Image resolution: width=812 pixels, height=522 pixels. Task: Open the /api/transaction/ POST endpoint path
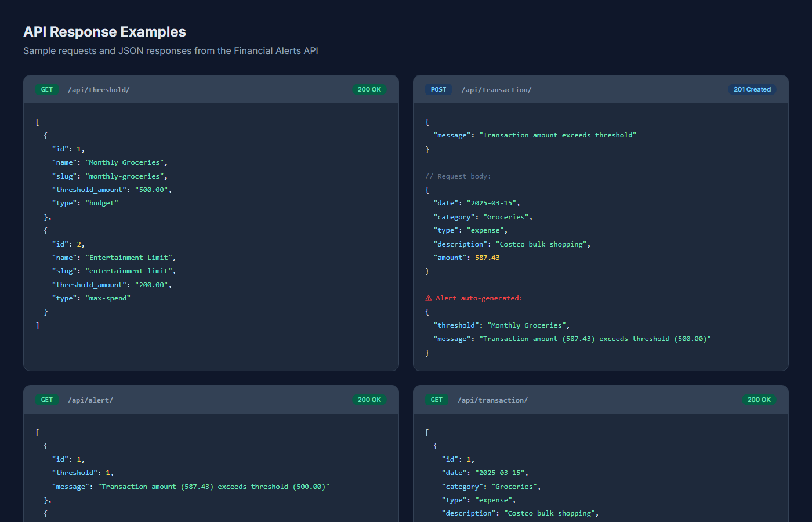(x=496, y=89)
